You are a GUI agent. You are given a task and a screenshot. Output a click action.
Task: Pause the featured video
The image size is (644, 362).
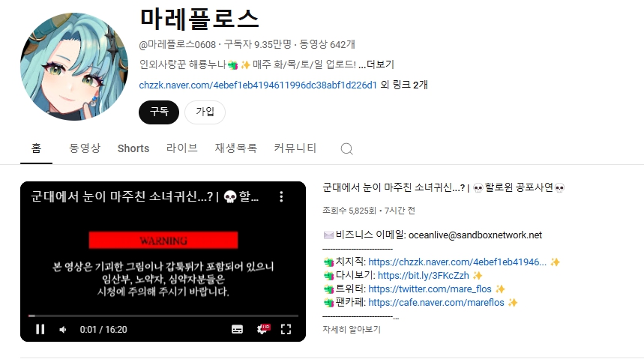tap(40, 329)
